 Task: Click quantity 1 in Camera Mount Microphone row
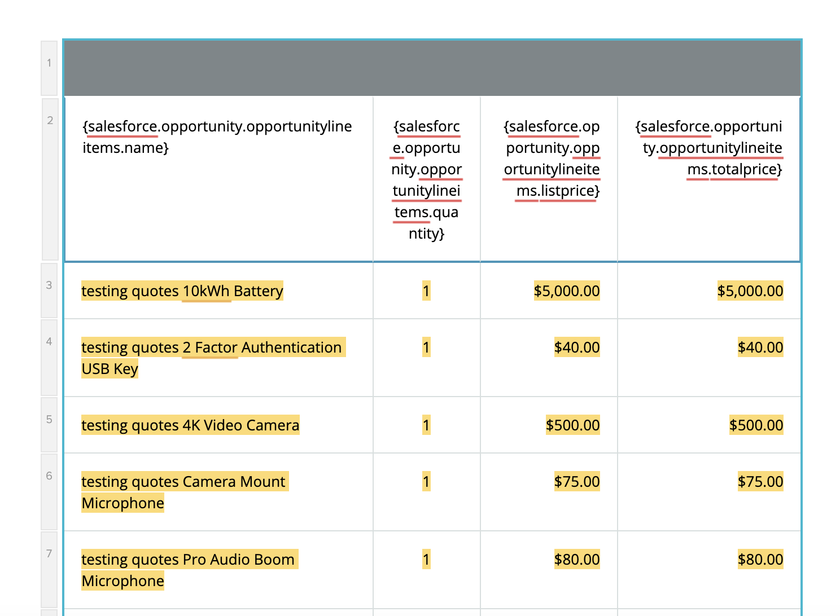(x=427, y=492)
